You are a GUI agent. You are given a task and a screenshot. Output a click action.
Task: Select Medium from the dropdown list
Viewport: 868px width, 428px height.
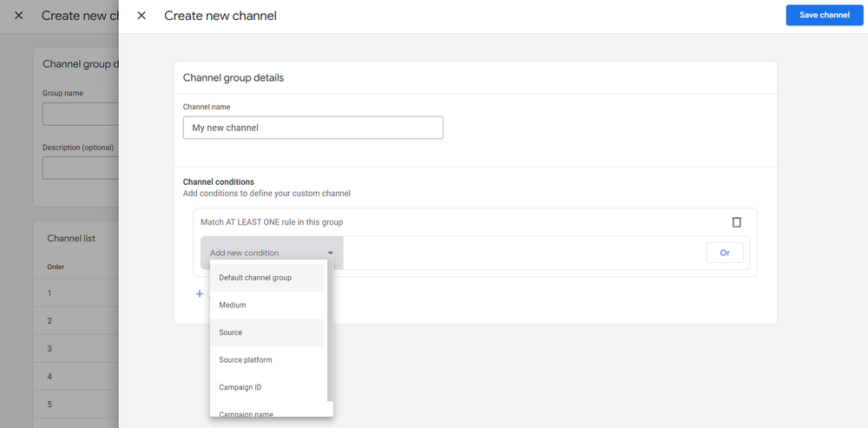tap(266, 305)
